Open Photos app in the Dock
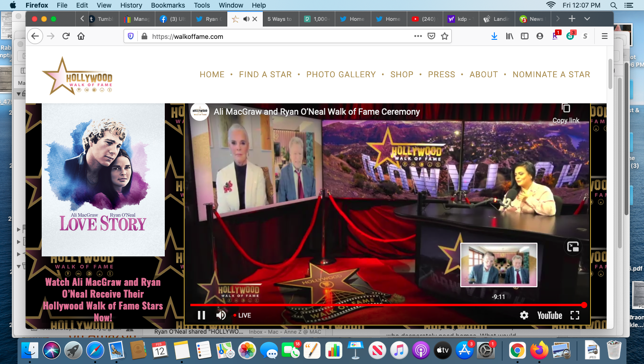Viewport: 644px width, 364px height. click(247, 351)
